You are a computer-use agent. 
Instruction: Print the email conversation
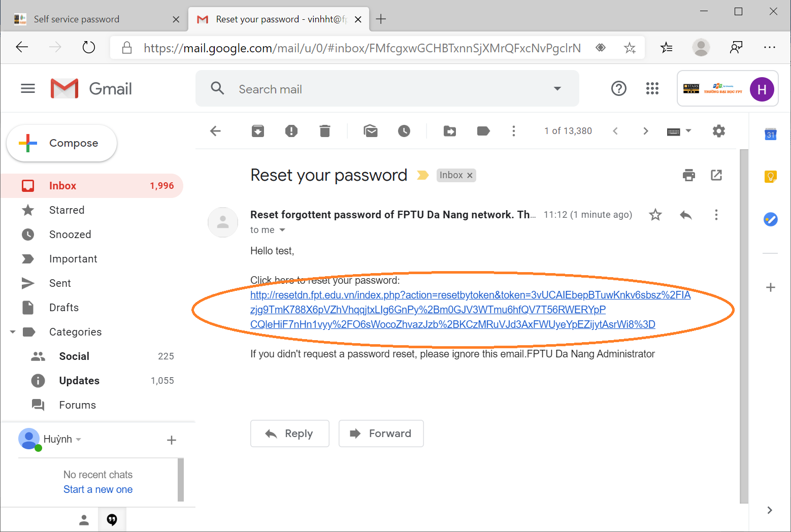(x=689, y=175)
